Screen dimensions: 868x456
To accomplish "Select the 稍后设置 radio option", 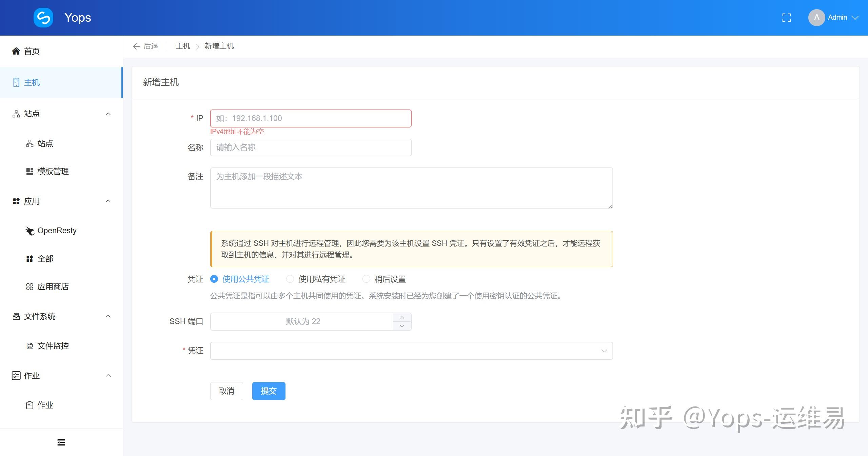I will (367, 279).
